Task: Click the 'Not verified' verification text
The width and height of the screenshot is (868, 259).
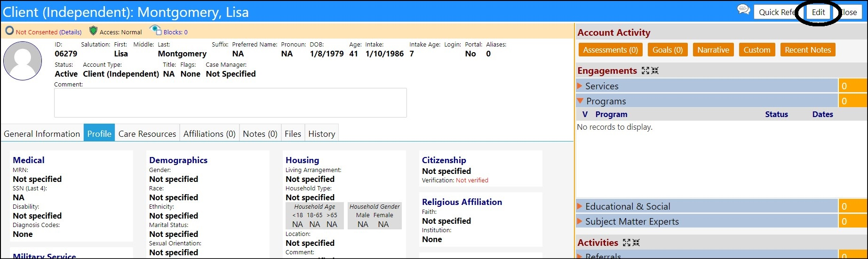Action: (x=472, y=180)
